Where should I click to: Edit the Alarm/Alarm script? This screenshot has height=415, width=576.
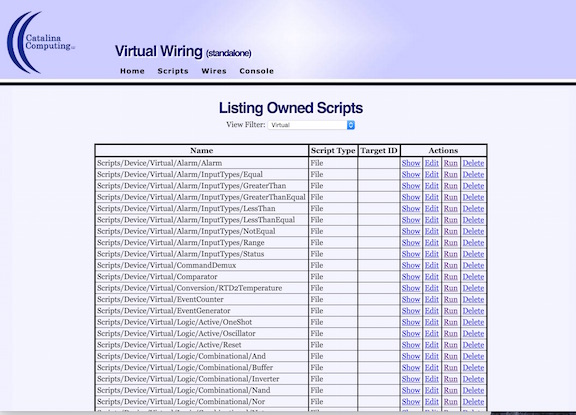(x=432, y=163)
